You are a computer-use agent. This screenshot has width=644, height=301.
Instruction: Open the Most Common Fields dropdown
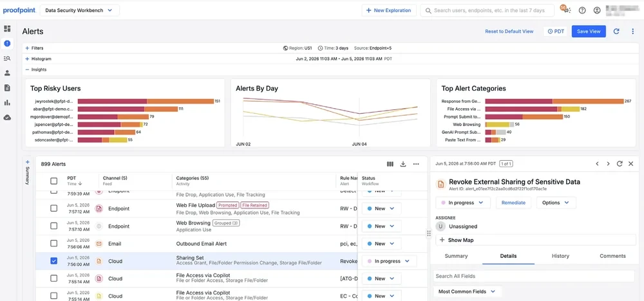(x=468, y=291)
